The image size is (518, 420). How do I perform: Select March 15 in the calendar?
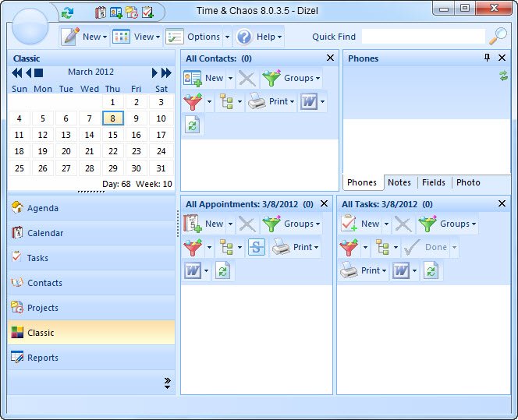(x=112, y=135)
